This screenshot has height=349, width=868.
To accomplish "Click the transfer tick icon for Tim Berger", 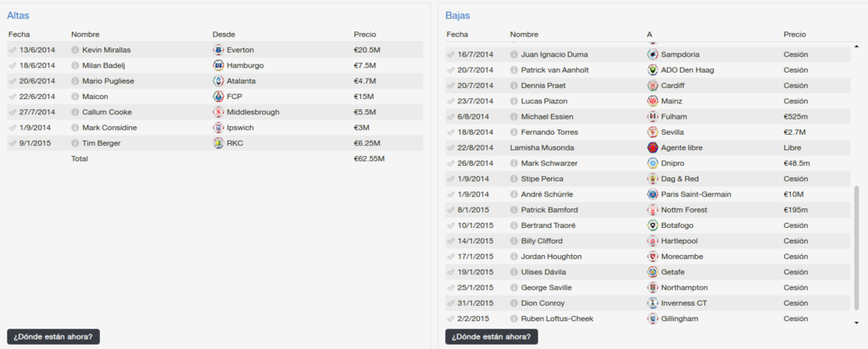I will coord(12,143).
